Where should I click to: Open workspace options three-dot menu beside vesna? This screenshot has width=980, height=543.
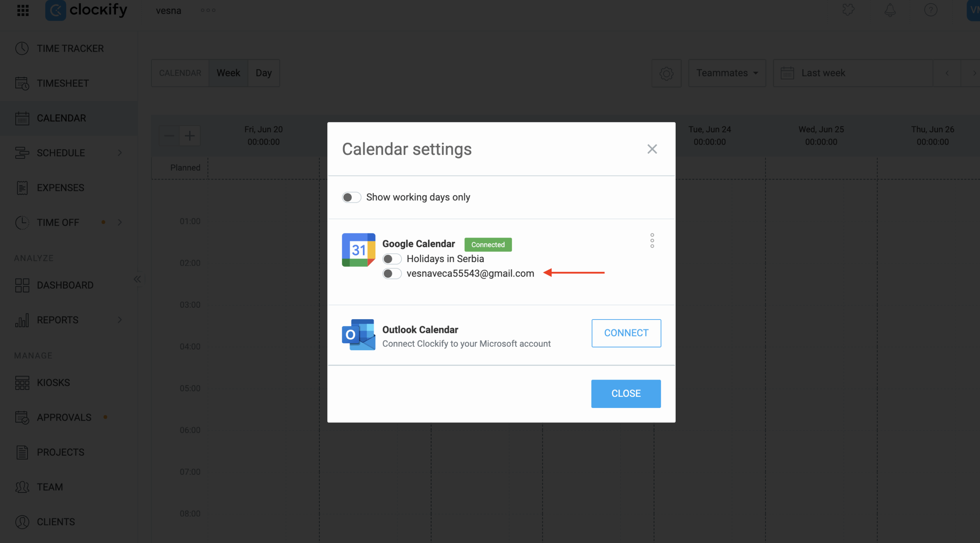[x=208, y=10]
